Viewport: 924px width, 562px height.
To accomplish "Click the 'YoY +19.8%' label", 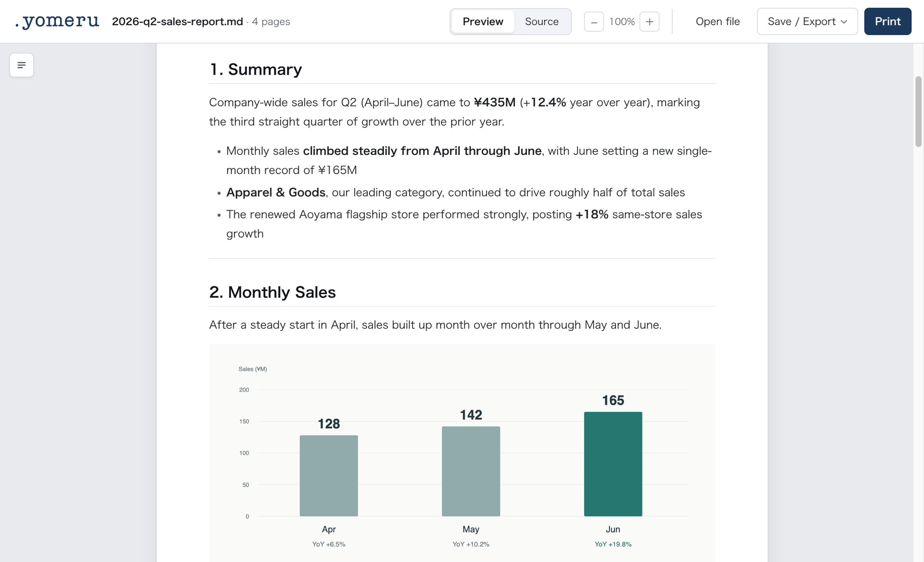I will [613, 544].
